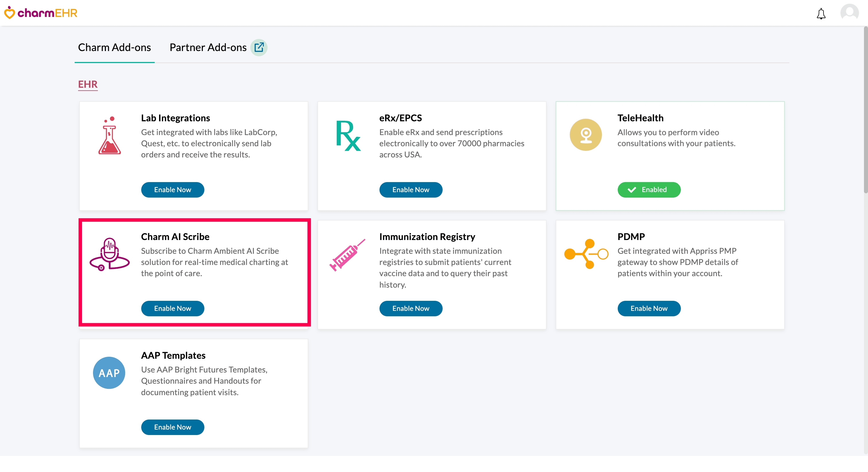Open the Partner Add-ons tab
The width and height of the screenshot is (868, 472).
point(208,48)
